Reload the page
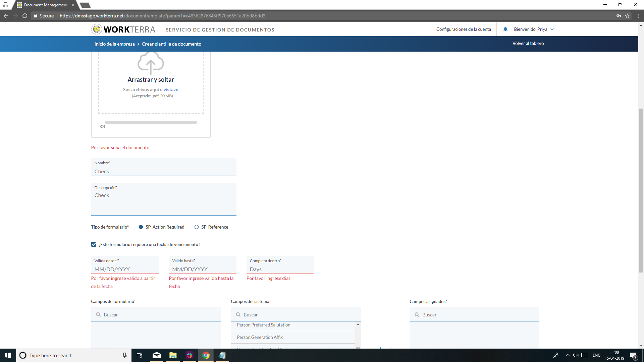The width and height of the screenshot is (644, 362). tap(25, 16)
